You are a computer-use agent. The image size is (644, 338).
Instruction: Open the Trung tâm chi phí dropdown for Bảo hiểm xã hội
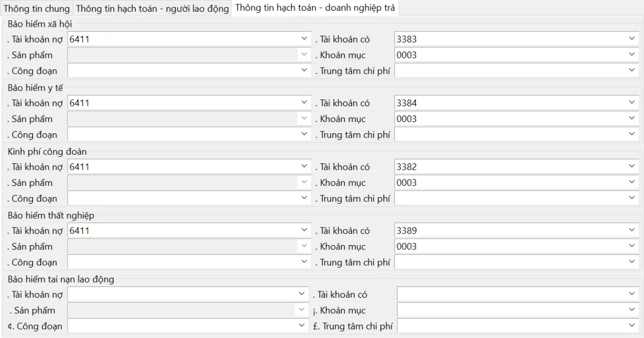click(x=632, y=70)
